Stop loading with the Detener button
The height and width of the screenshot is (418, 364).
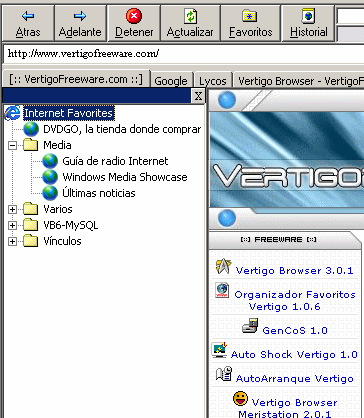click(x=134, y=23)
